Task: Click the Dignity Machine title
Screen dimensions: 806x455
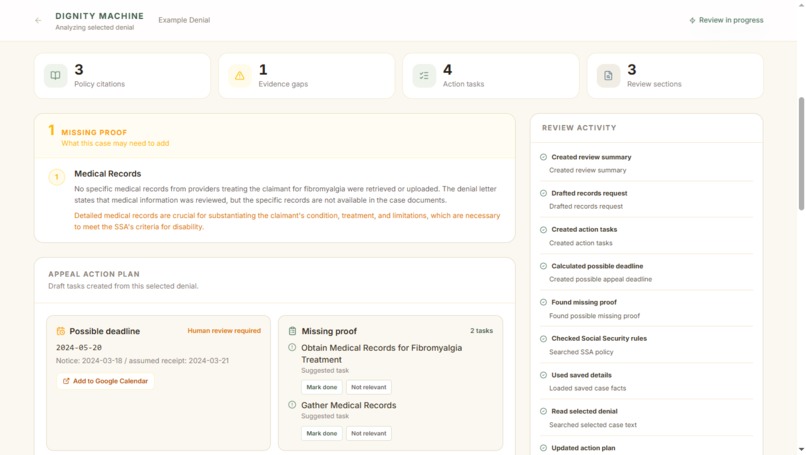Action: [x=100, y=16]
